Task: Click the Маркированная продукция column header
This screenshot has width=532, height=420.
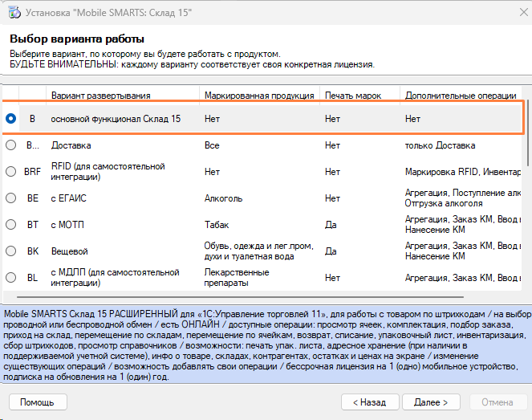Action: [259, 96]
